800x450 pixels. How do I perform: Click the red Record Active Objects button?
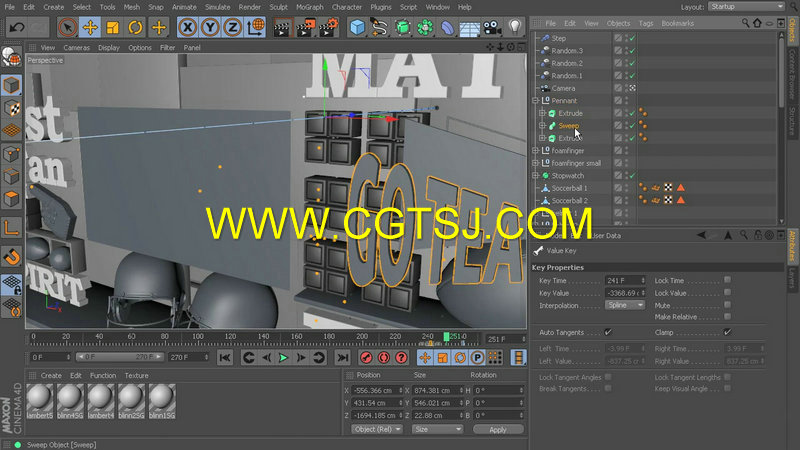tap(366, 358)
